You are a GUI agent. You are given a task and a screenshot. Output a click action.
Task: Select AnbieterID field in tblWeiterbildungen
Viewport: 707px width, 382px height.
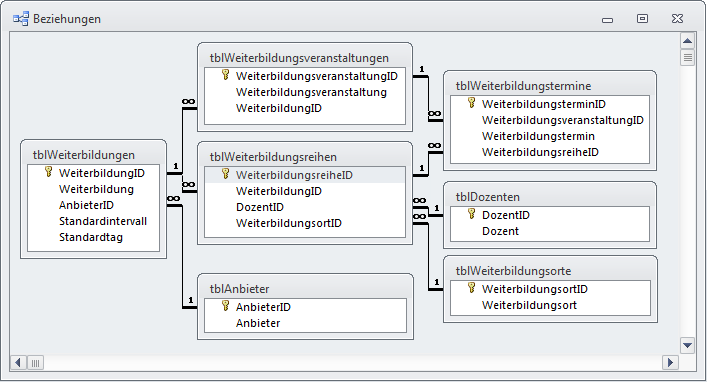click(86, 205)
